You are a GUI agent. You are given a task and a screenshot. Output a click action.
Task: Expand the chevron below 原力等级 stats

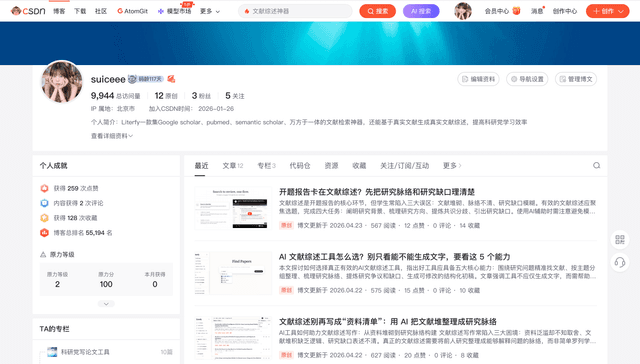(106, 304)
